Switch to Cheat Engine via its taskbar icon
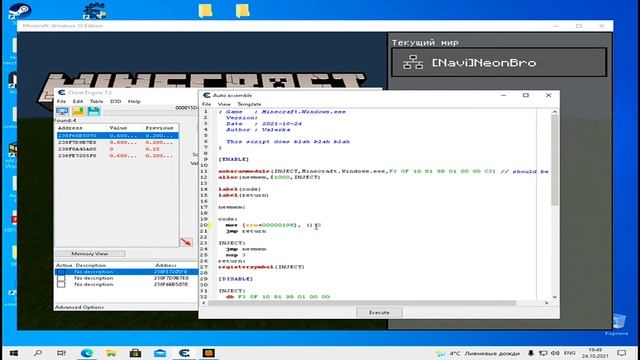640x360 pixels. (x=184, y=353)
